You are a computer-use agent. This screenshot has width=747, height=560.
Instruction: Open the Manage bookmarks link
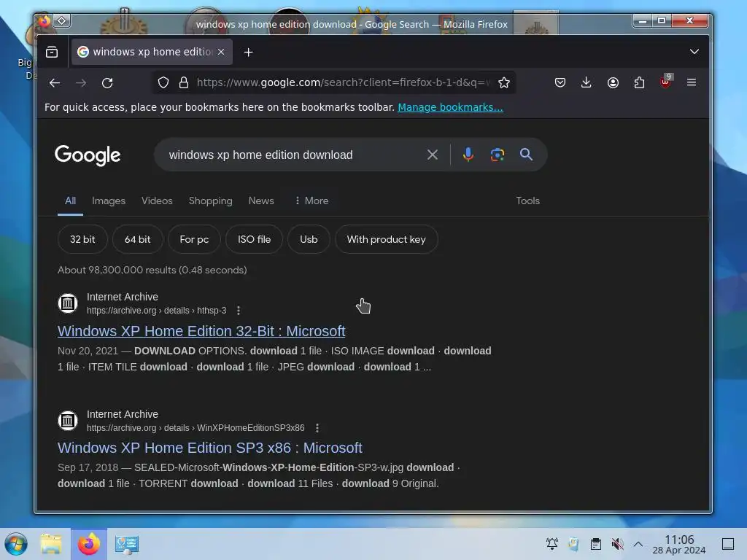(x=450, y=107)
